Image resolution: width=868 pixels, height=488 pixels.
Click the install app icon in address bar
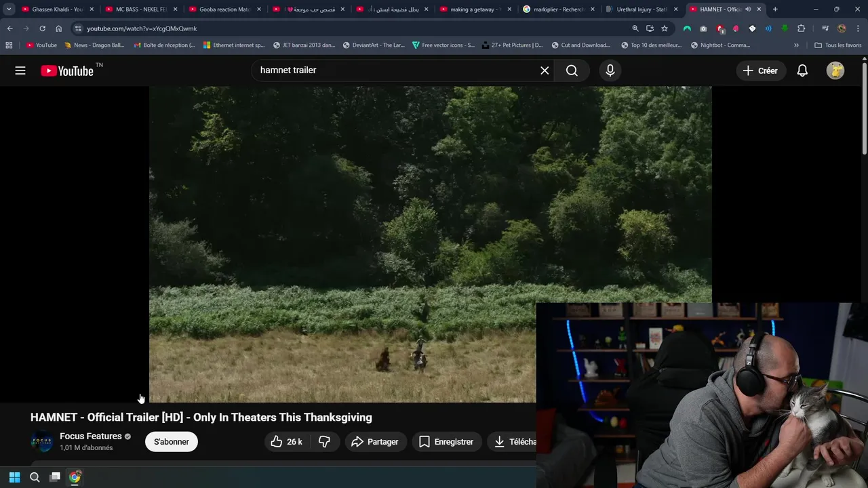(x=650, y=28)
